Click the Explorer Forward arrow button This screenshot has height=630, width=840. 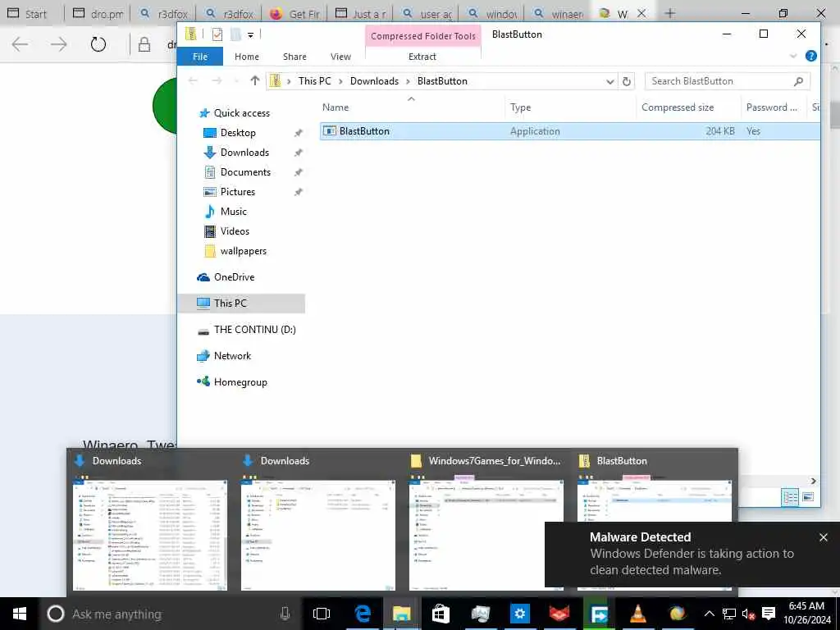click(x=217, y=81)
